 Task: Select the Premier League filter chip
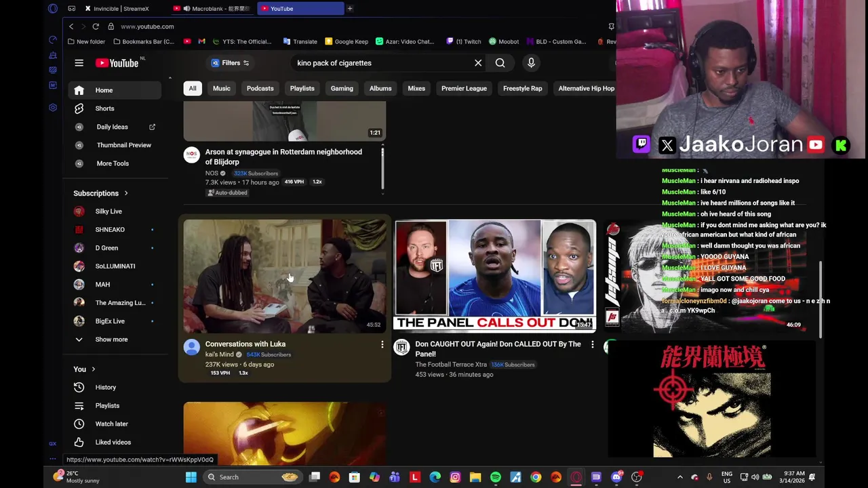click(x=464, y=88)
